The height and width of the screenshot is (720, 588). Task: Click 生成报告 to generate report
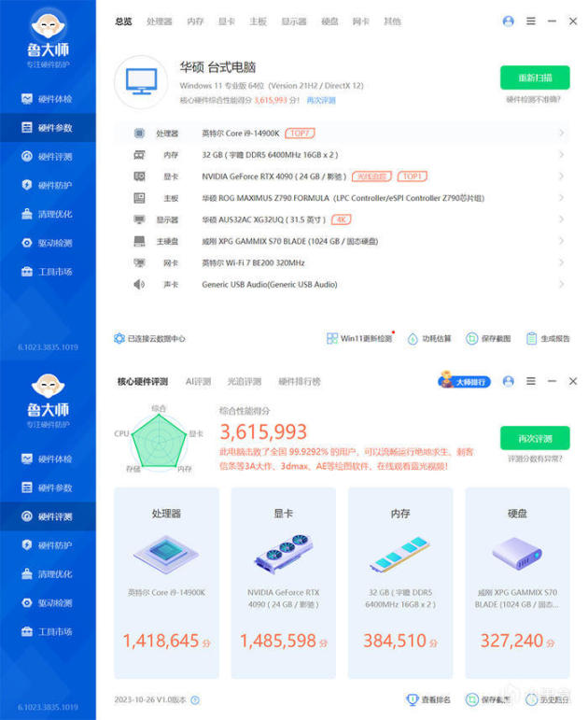click(548, 338)
